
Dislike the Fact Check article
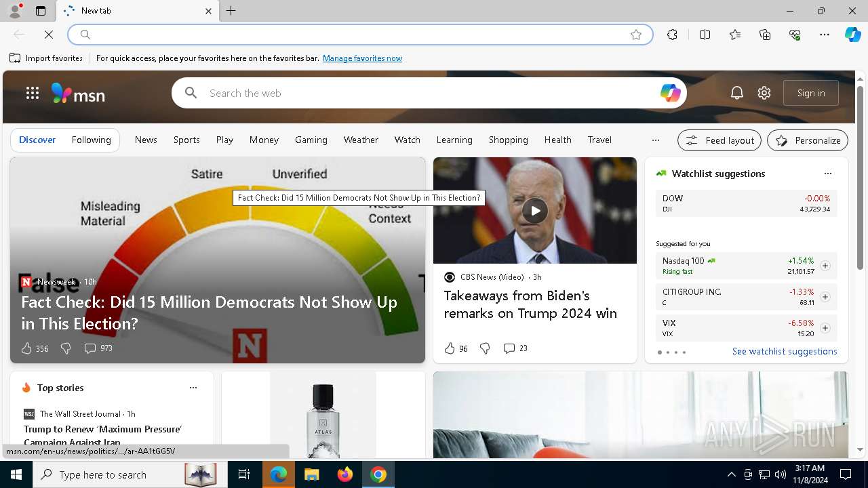[x=66, y=348]
